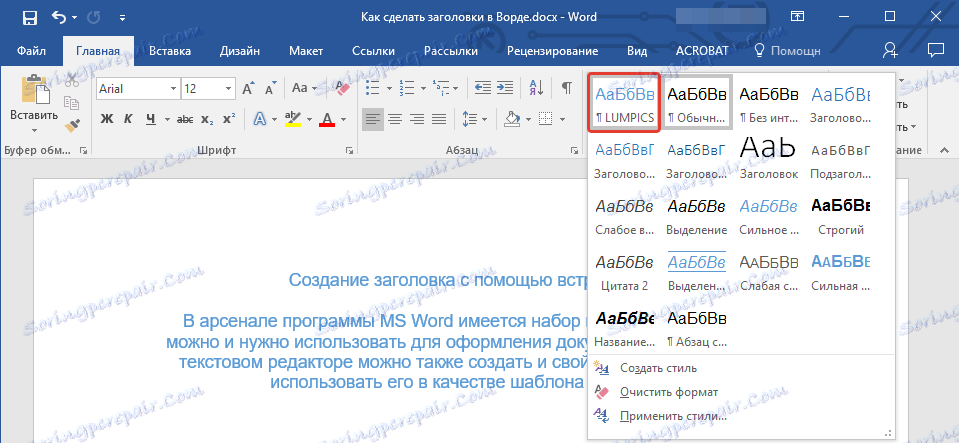
Task: Toggle underline Ч formatting
Action: pos(150,119)
